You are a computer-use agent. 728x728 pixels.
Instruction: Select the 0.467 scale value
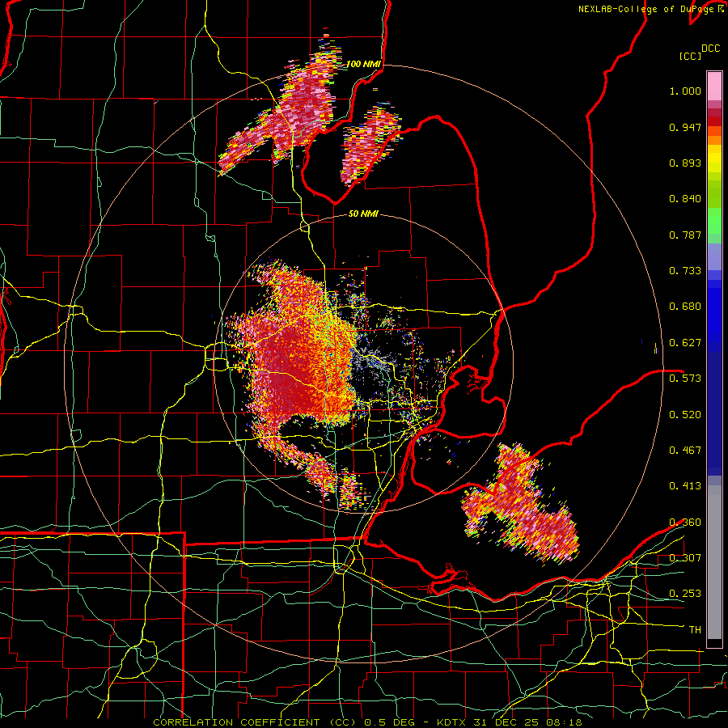tap(685, 450)
